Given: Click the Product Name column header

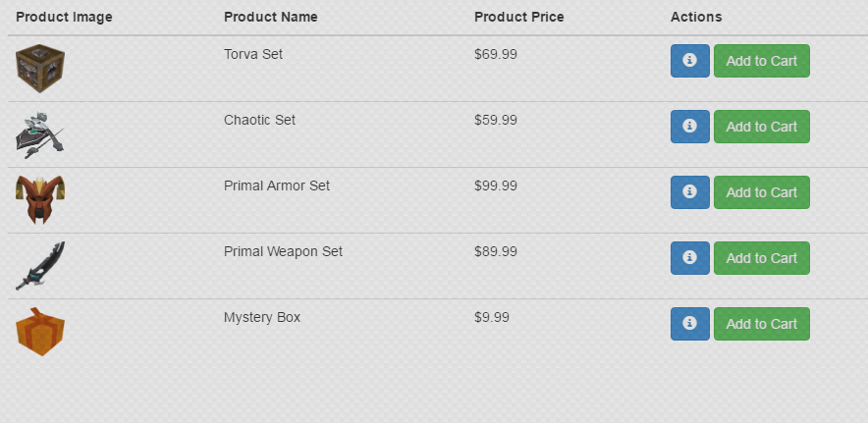Looking at the screenshot, I should (270, 17).
